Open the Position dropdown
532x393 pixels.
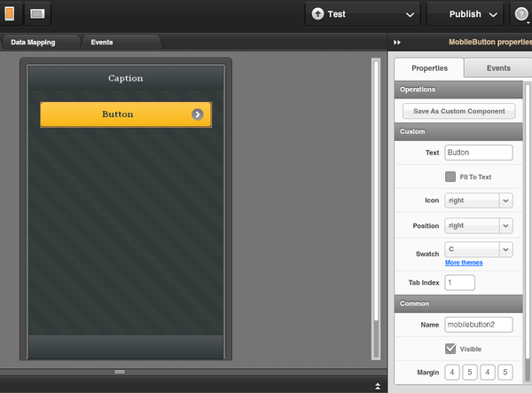(479, 225)
